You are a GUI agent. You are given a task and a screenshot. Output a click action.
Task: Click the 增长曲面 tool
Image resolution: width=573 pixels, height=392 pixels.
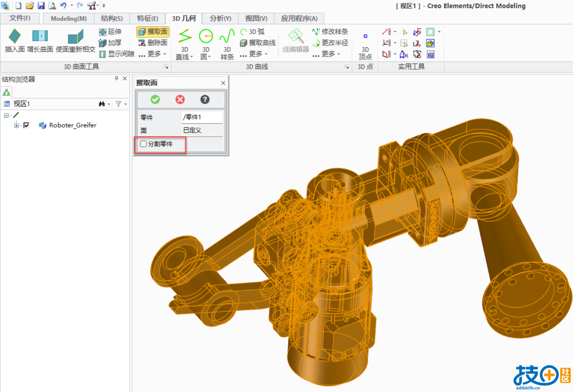40,41
